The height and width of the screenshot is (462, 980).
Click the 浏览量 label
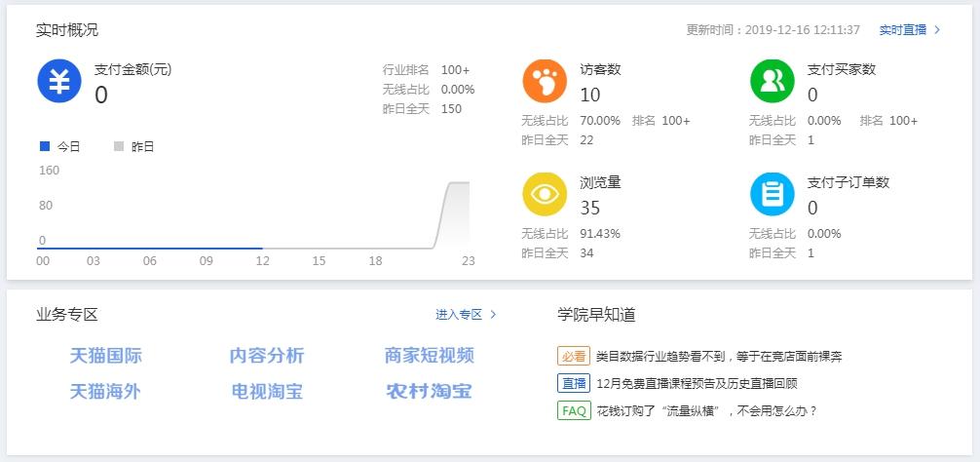click(601, 182)
